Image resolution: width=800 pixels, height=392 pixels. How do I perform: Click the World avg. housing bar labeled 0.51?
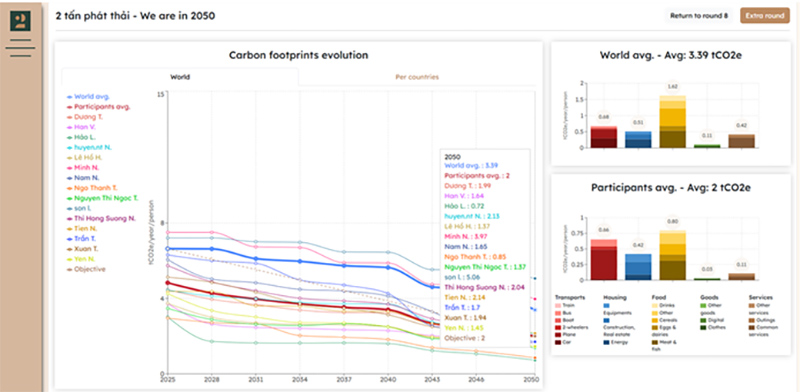638,139
